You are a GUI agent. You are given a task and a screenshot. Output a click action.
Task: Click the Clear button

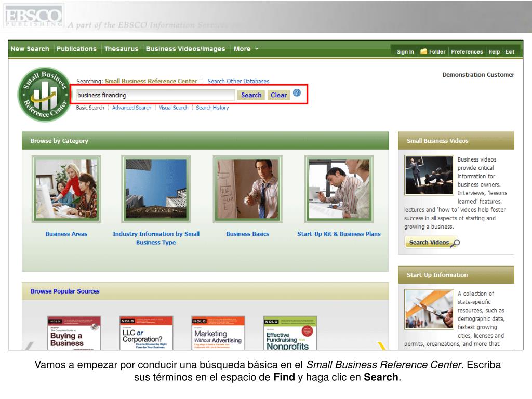[278, 95]
